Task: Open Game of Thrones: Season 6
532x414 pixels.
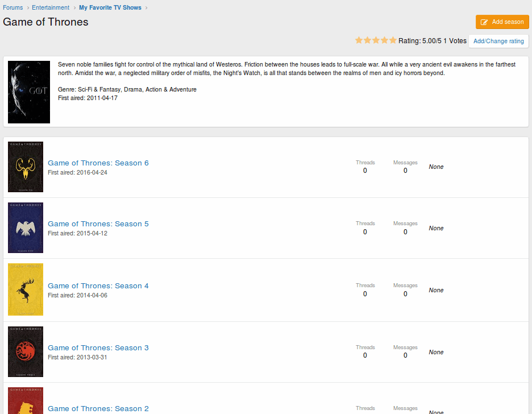Action: [98, 163]
